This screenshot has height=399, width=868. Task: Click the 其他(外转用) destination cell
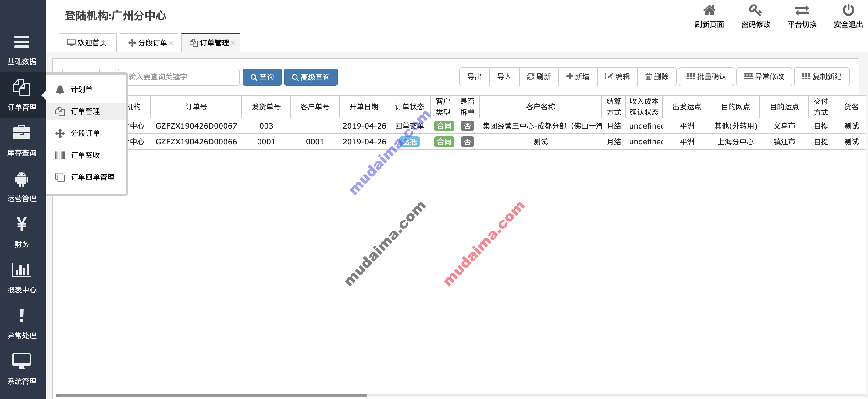click(736, 126)
